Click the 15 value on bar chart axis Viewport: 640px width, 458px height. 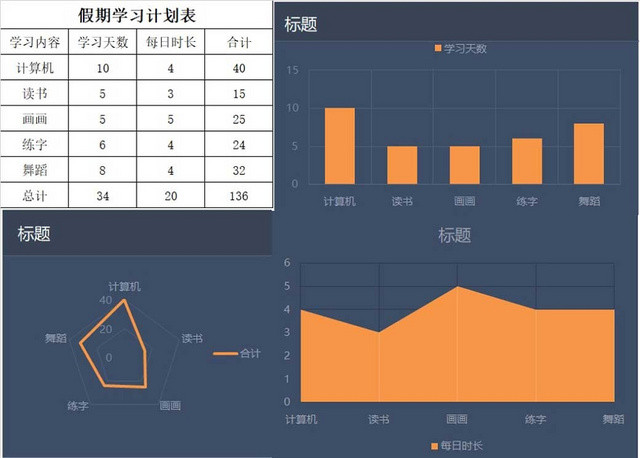click(292, 70)
